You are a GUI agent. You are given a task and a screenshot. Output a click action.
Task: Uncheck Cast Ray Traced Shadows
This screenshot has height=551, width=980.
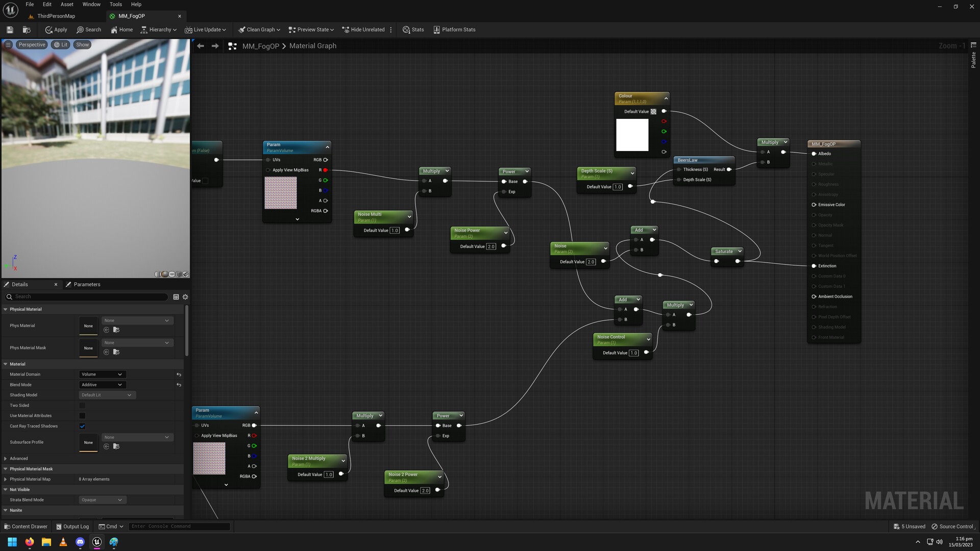(82, 426)
